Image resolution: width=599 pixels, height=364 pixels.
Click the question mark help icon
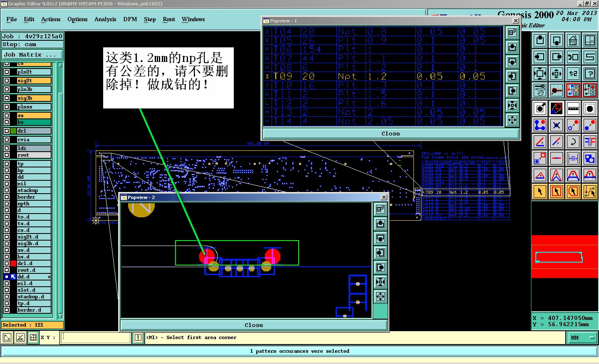pyautogui.click(x=590, y=74)
